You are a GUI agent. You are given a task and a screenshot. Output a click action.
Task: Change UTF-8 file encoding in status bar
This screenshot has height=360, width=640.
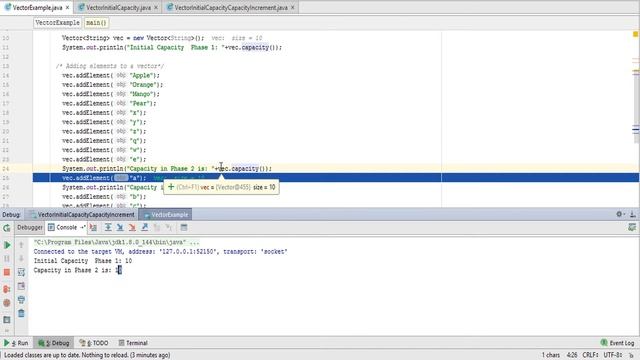click(613, 355)
